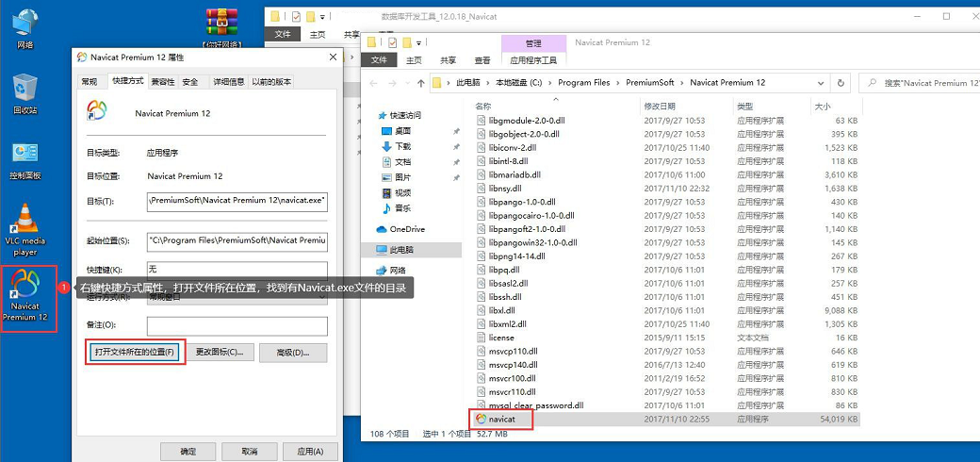The height and width of the screenshot is (462, 980).
Task: Click Program Files in the address breadcrumb
Action: 583,83
